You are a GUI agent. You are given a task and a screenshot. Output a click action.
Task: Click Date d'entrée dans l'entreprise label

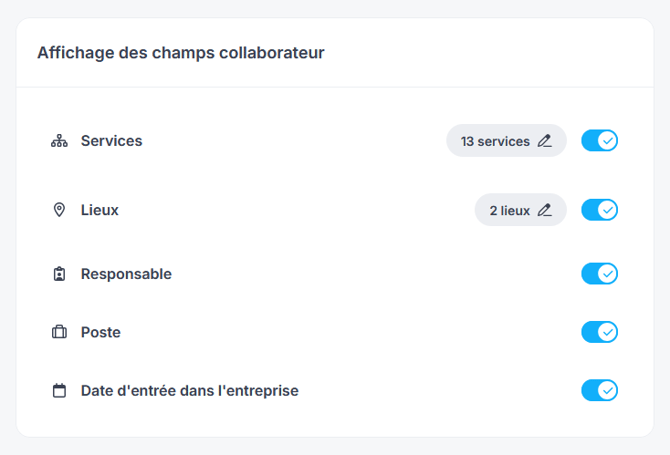pos(189,390)
